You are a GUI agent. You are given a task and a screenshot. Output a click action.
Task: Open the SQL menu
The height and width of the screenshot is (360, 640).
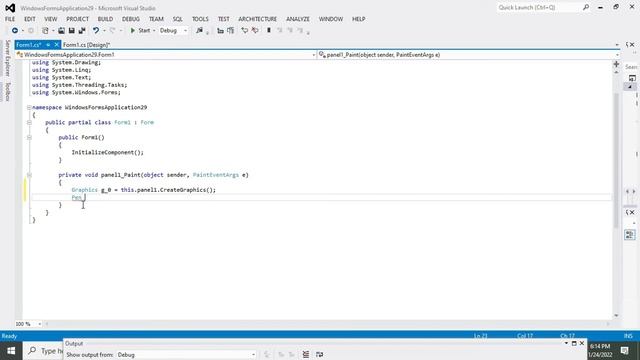click(x=178, y=19)
